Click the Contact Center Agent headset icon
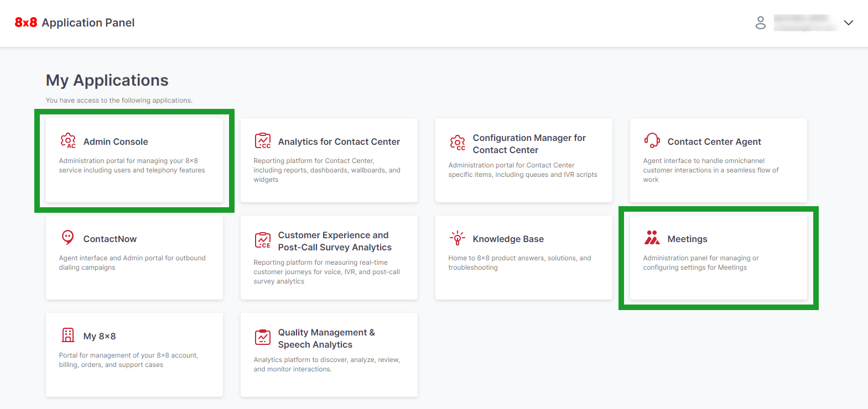 (x=652, y=140)
